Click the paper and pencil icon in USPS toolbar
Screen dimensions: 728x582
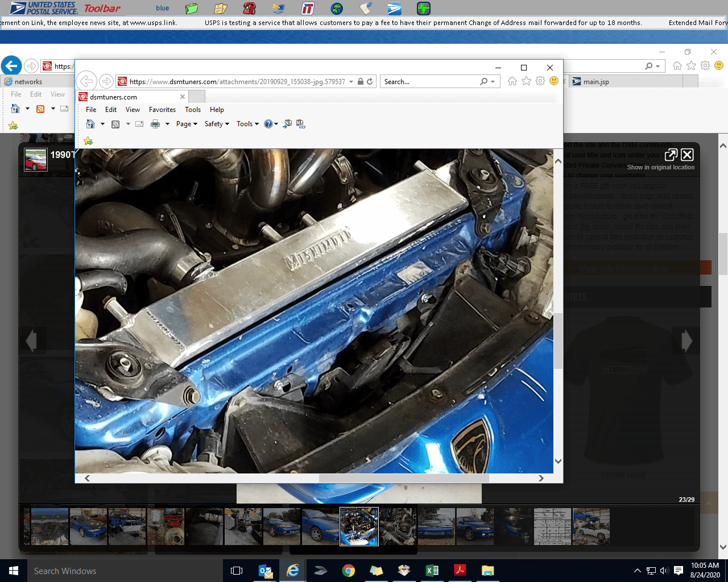(366, 9)
